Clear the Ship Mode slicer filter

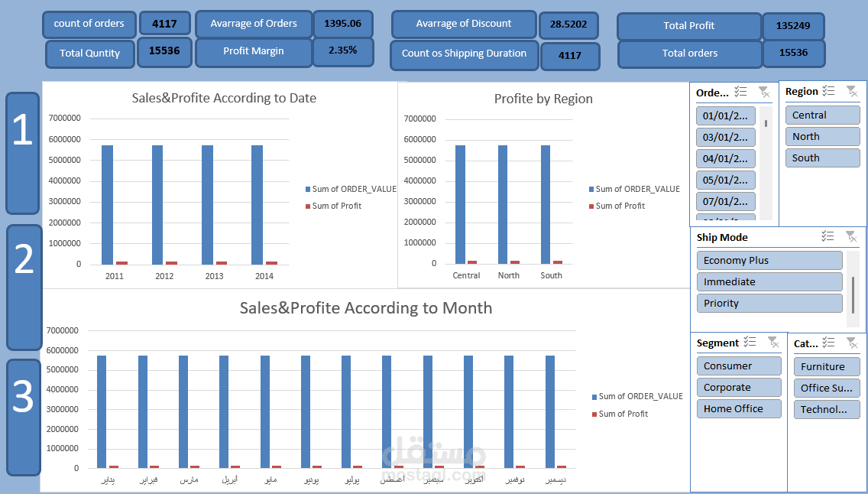(x=851, y=236)
